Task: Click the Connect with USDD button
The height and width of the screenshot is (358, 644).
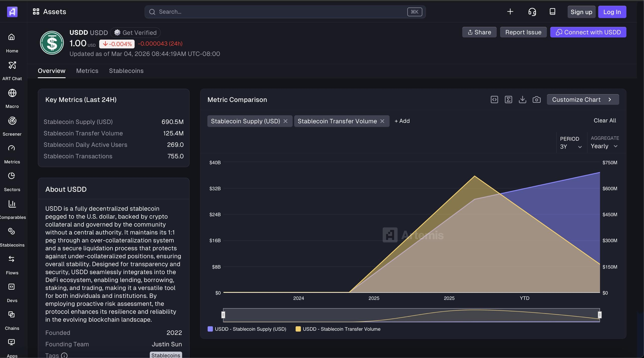Action: [x=588, y=32]
